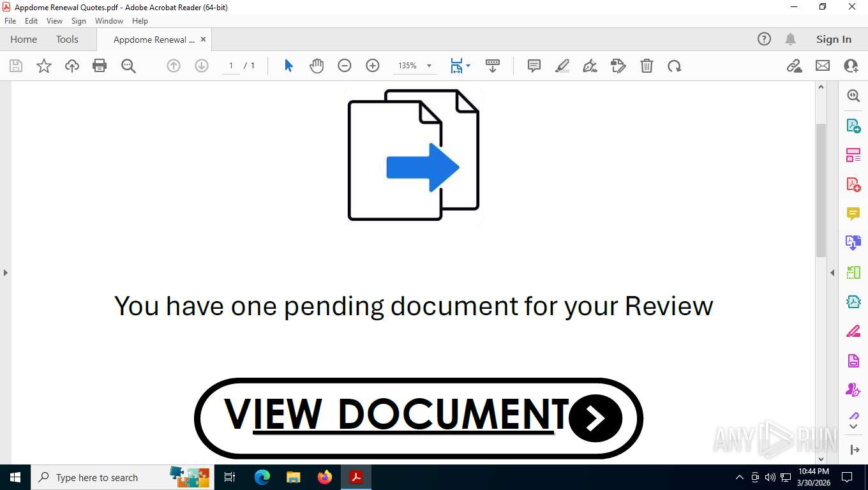This screenshot has width=868, height=490.
Task: Open the Window menu
Action: coord(109,21)
